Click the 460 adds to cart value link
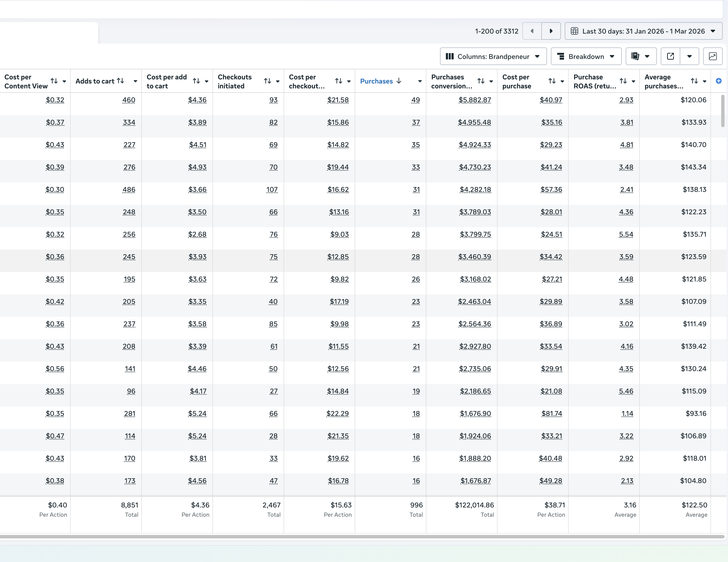Image resolution: width=728 pixels, height=562 pixels. [129, 100]
